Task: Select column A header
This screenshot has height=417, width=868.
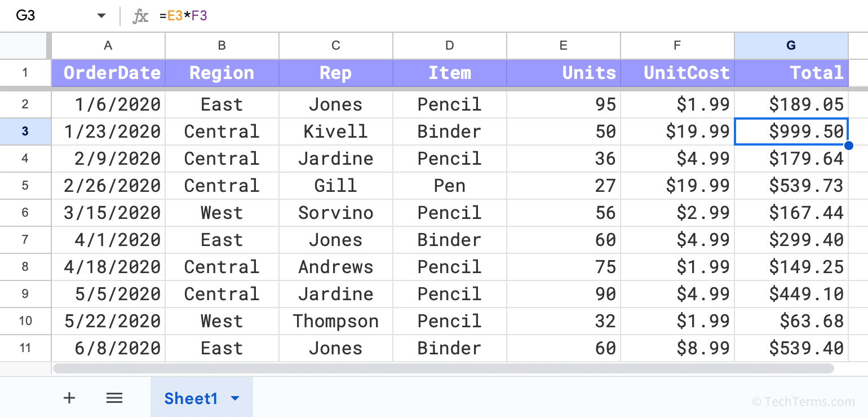Action: [108, 46]
